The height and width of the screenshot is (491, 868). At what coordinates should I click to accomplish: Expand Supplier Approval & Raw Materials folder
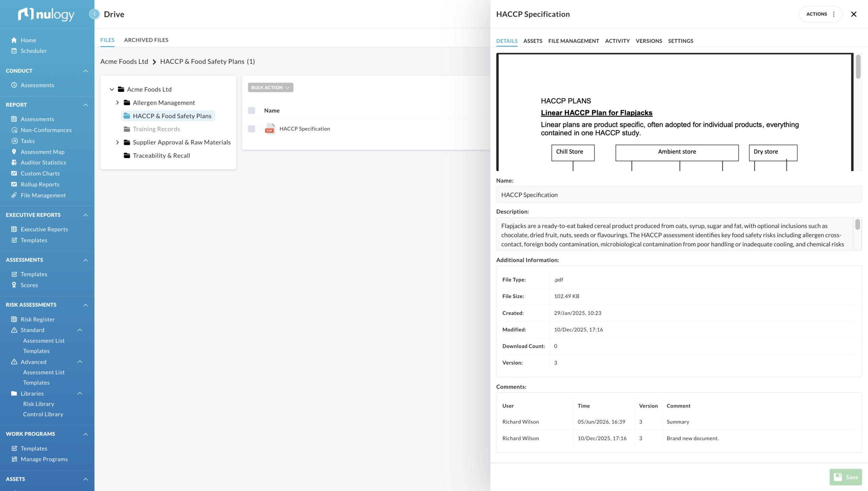[x=117, y=142]
